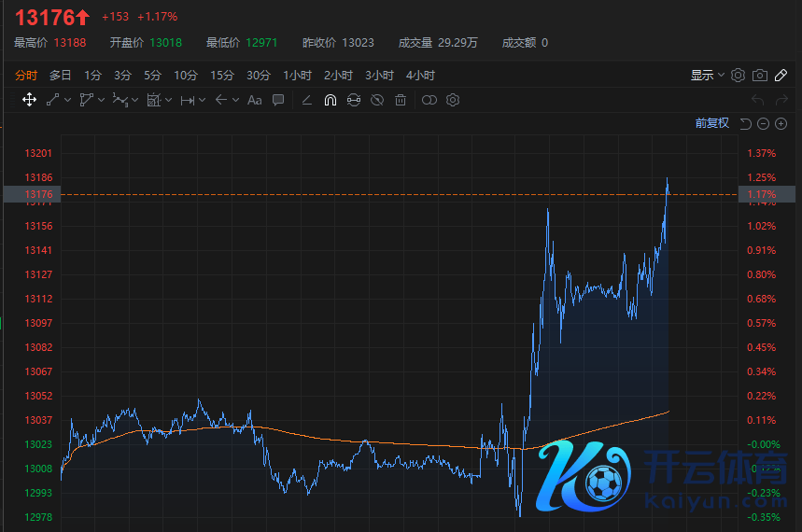Take a chart screenshot with camera icon

tap(760, 76)
